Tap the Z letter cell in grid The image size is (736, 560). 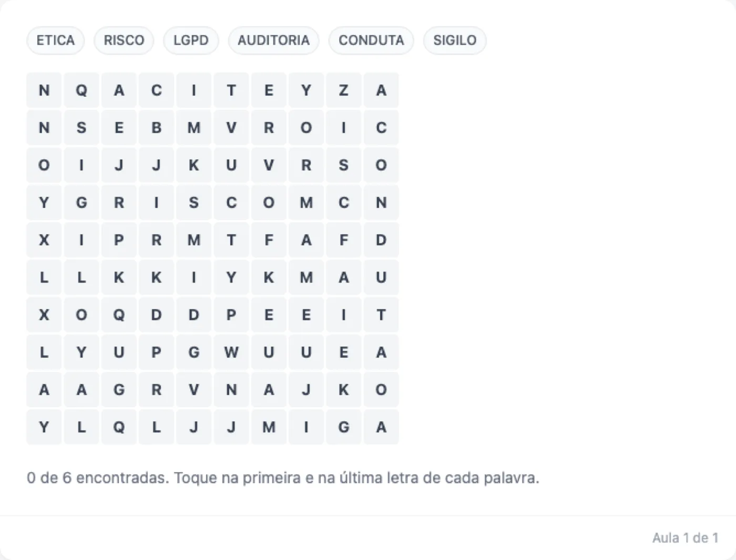pyautogui.click(x=343, y=90)
